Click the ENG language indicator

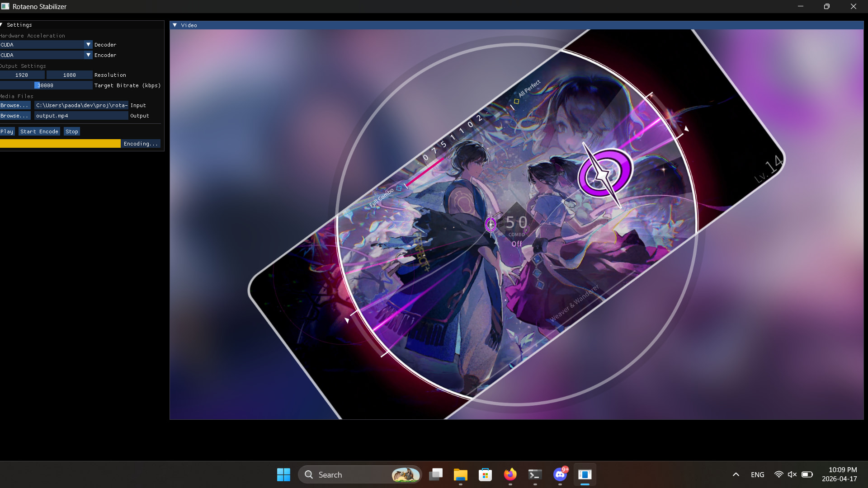tap(758, 475)
